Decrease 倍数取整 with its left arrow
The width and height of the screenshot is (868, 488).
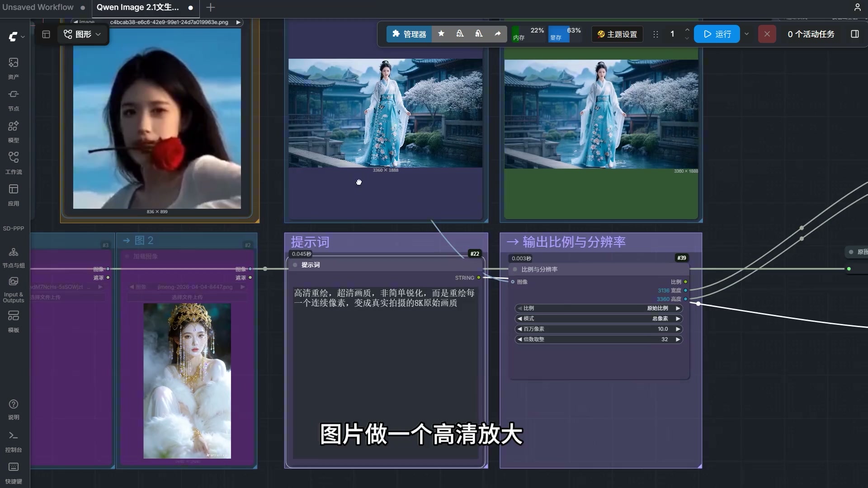[x=519, y=339]
